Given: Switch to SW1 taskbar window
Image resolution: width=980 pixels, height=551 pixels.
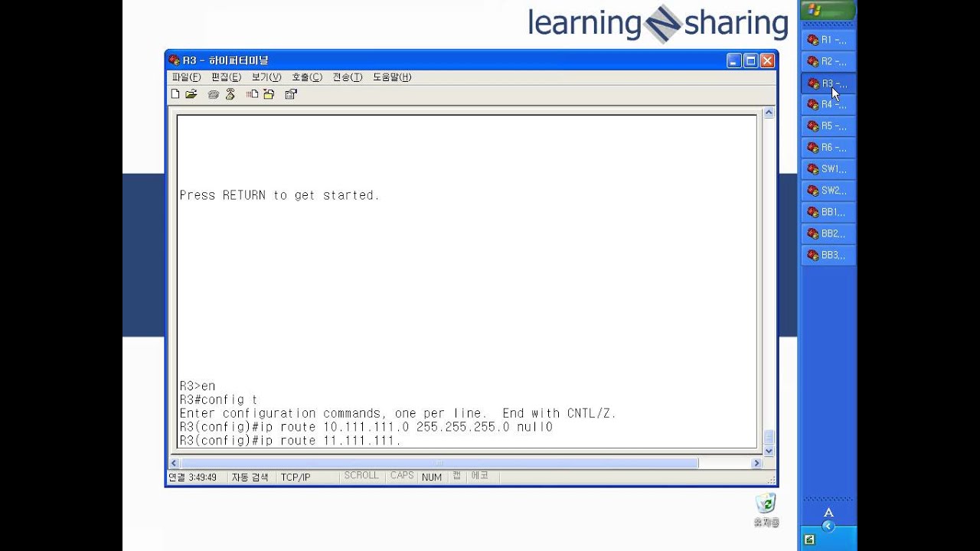Looking at the screenshot, I should click(828, 169).
